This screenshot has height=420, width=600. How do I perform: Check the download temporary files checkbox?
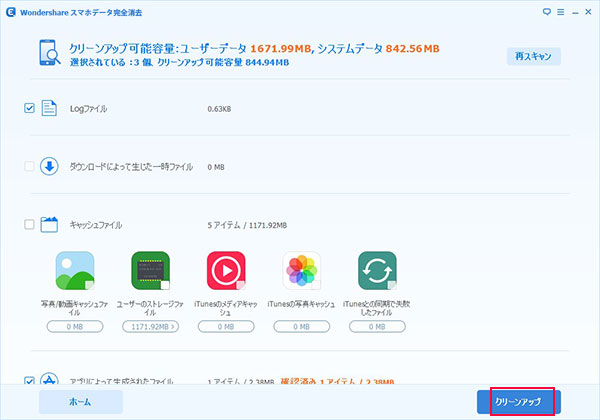pos(29,166)
